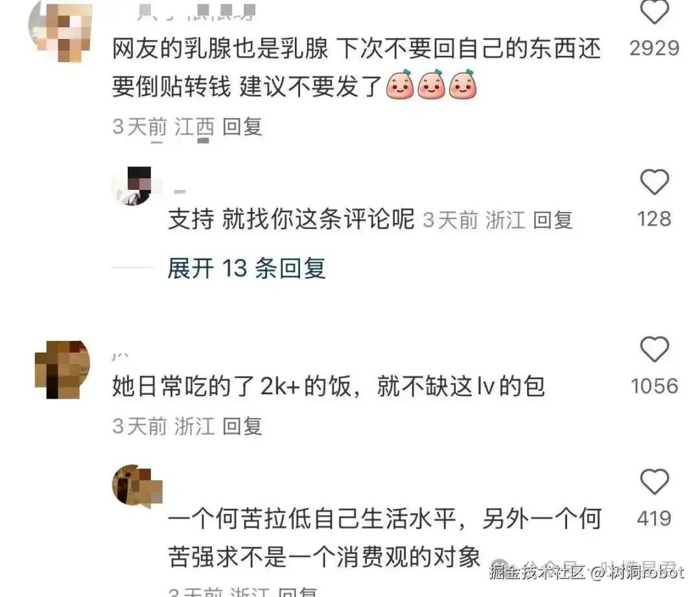Tap the 2929 like count
This screenshot has height=597, width=700.
coord(655,48)
